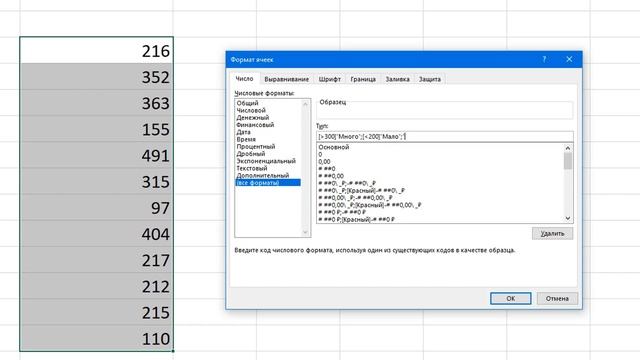
Task: Choose Денежный format category
Action: click(x=268, y=118)
